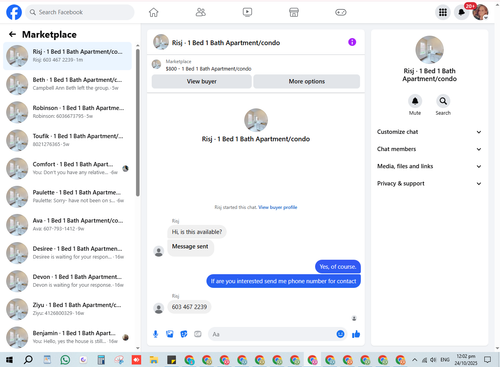Open the Sticky Notes taskbar icon
Screen dimensions: 500x367
pyautogui.click(x=171, y=360)
